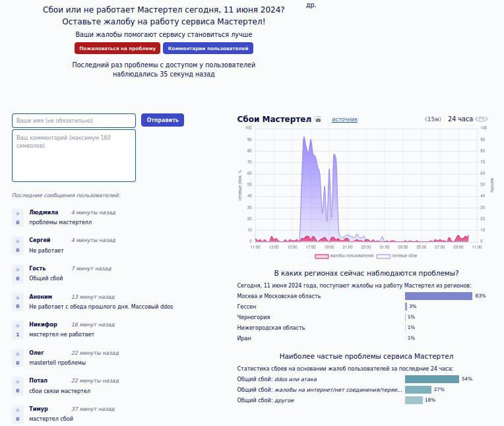Upvote Никифор's comment via plus icon
504x426 pixels.
(18, 325)
